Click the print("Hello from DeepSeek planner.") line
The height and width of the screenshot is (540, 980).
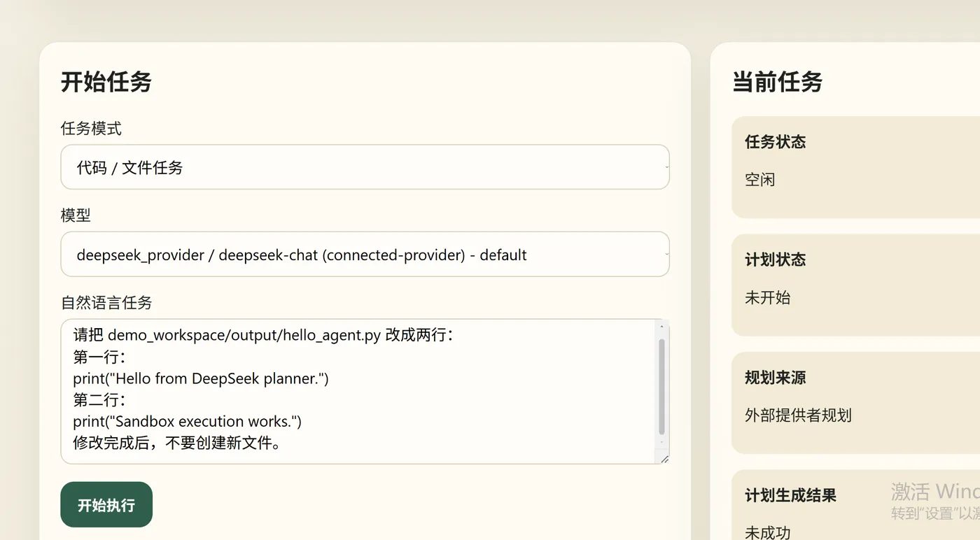point(201,378)
